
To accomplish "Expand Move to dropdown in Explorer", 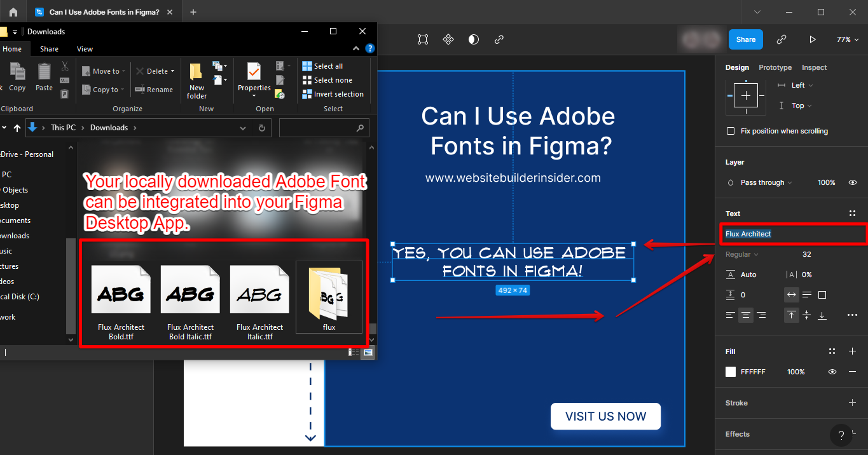I will [123, 71].
